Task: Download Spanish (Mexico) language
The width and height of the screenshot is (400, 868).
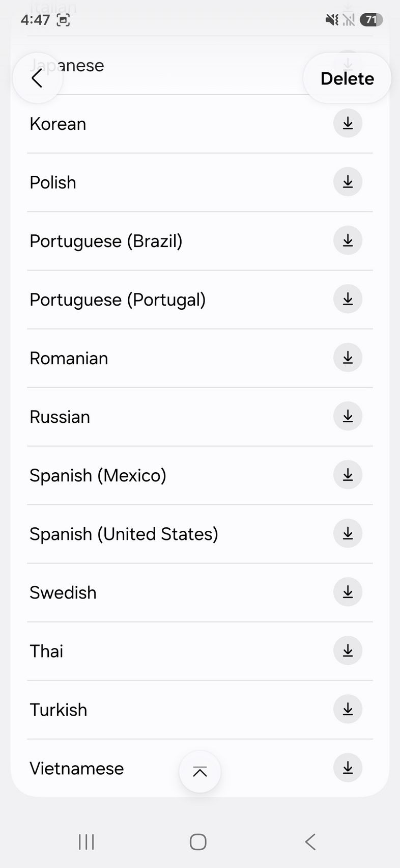Action: click(x=348, y=475)
